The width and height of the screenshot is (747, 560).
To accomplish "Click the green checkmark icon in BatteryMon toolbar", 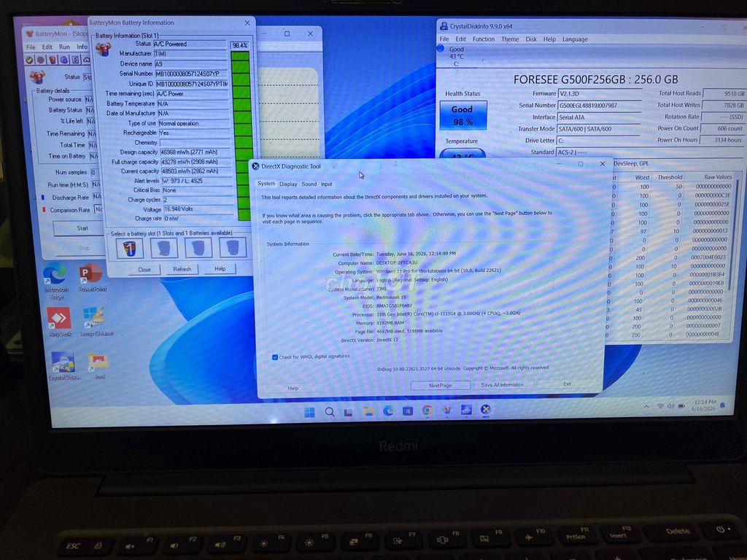I will pyautogui.click(x=29, y=60).
